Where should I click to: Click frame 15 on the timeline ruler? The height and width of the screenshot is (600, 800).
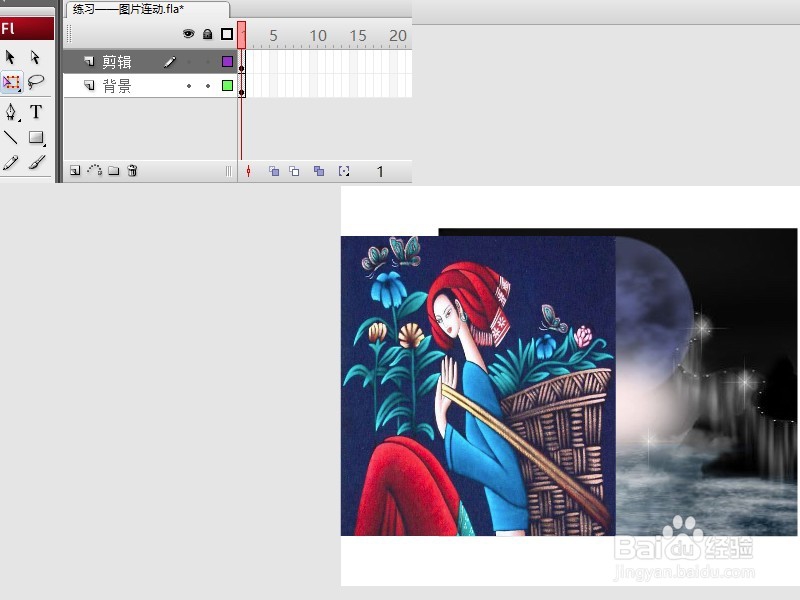[358, 36]
